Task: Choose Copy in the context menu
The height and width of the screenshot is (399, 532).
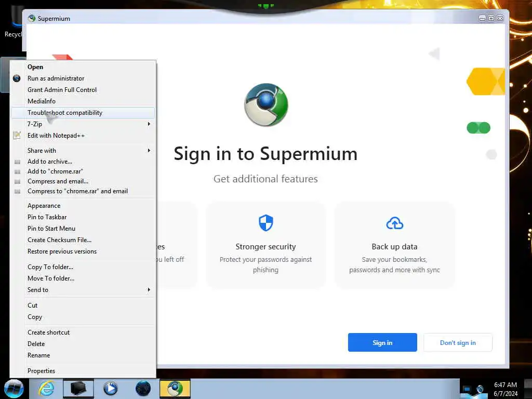Action: (x=83, y=317)
